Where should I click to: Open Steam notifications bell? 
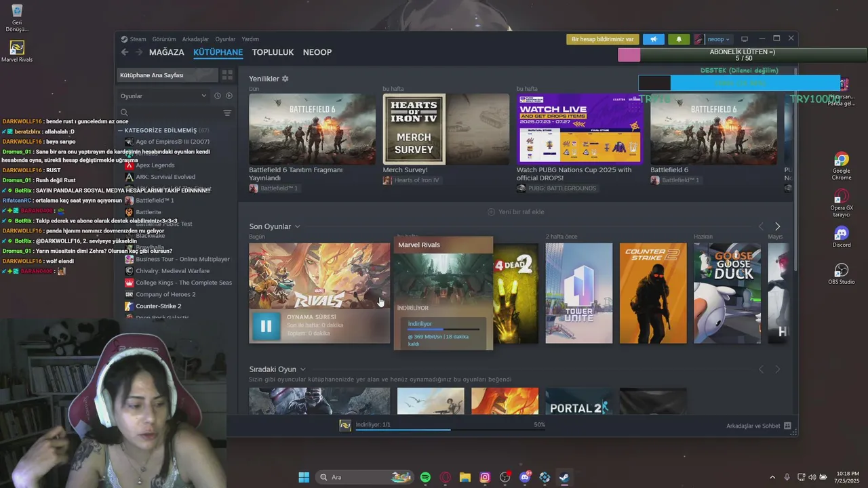pos(679,39)
